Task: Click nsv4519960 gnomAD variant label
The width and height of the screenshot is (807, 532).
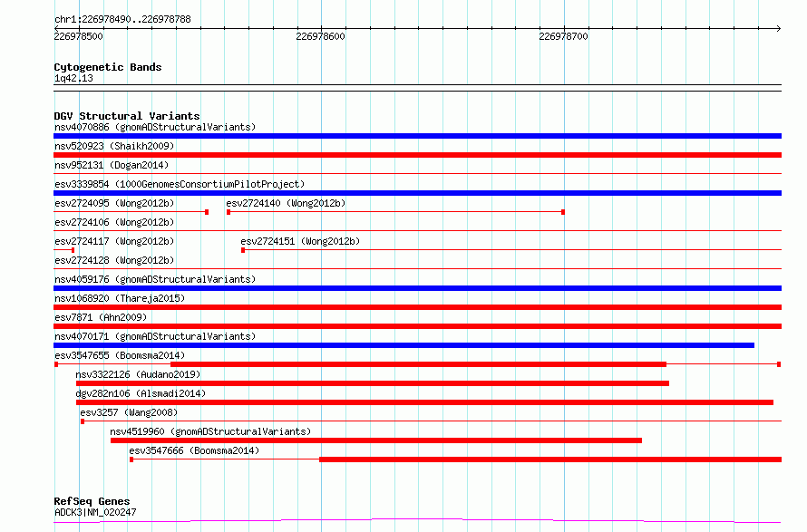Action: pos(210,431)
